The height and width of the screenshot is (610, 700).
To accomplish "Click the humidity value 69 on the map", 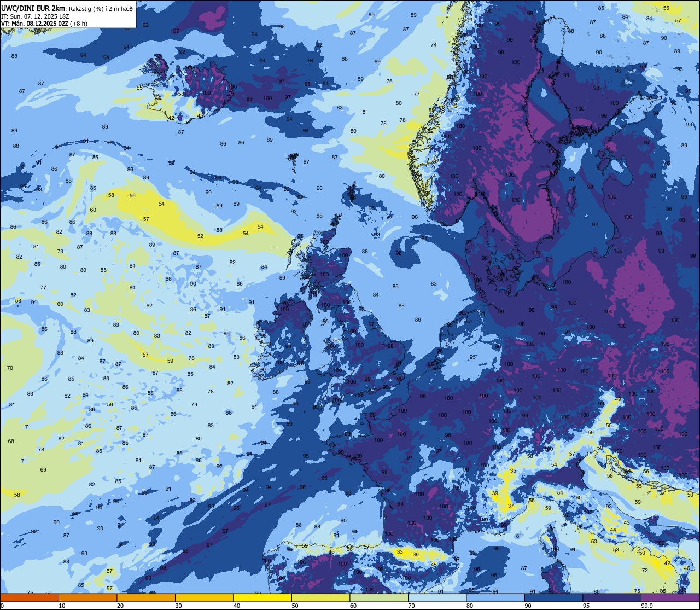I will (43, 470).
